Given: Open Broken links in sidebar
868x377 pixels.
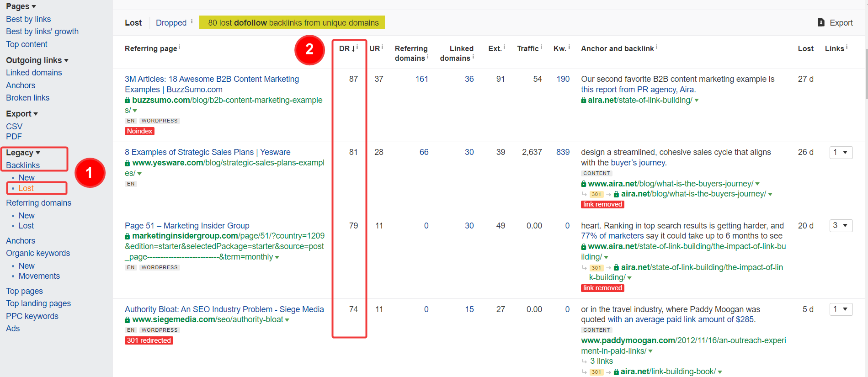Looking at the screenshot, I should (x=27, y=98).
